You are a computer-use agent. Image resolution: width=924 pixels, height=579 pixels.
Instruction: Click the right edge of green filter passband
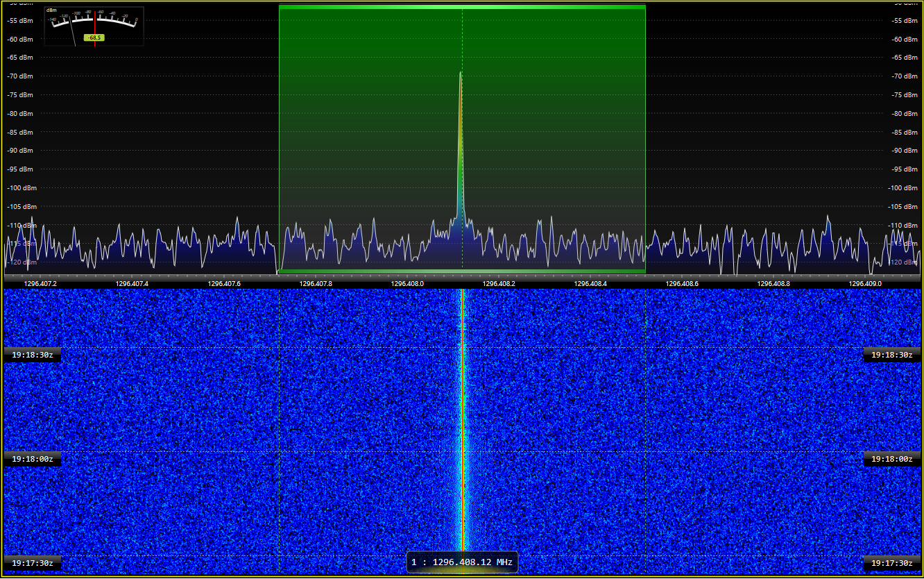(645, 139)
